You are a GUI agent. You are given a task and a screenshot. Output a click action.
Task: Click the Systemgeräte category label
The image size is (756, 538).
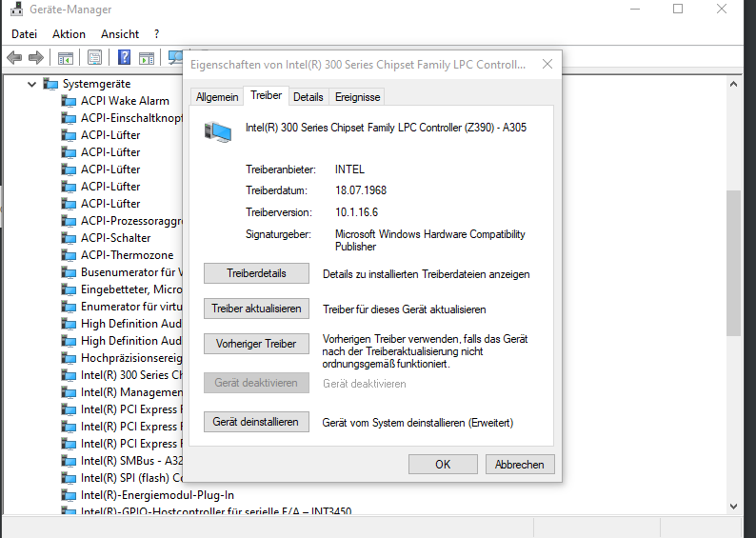pos(96,84)
